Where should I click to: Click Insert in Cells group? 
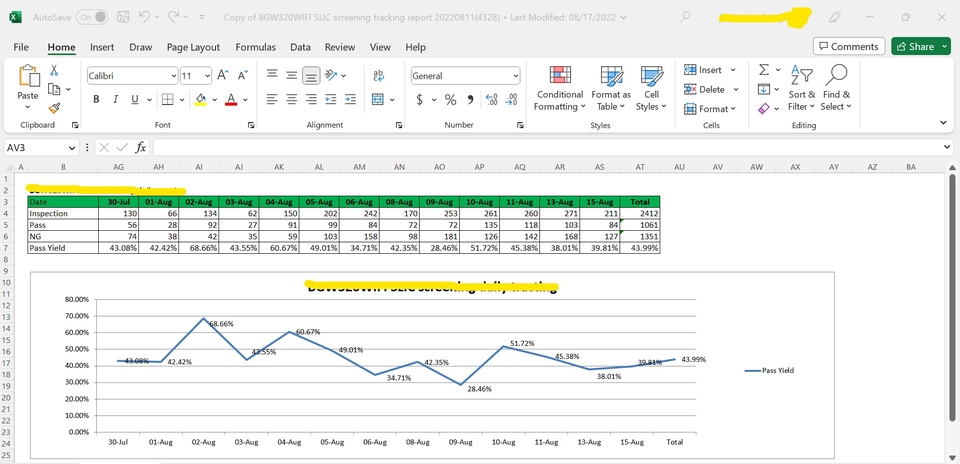(710, 70)
